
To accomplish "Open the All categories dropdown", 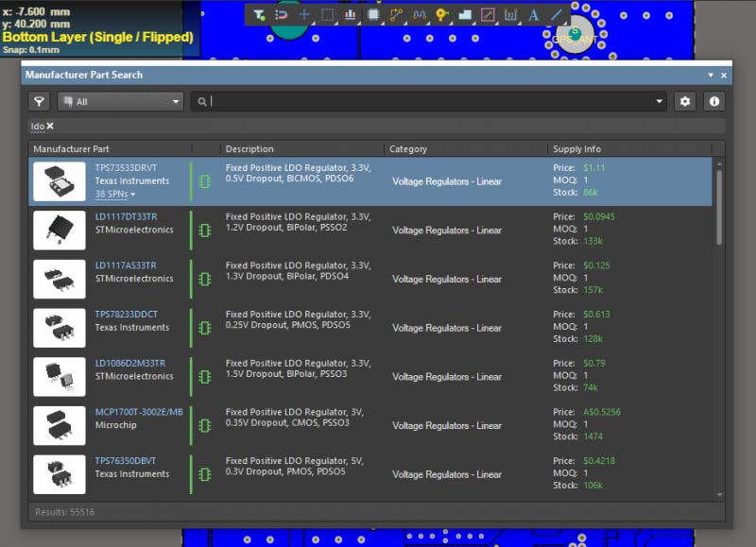I will point(121,102).
